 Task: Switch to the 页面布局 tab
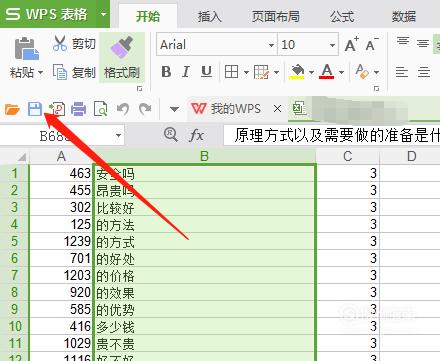pyautogui.click(x=276, y=16)
